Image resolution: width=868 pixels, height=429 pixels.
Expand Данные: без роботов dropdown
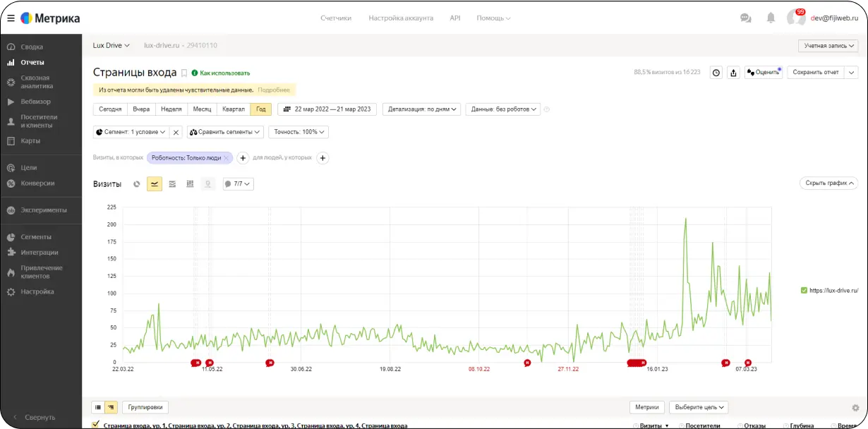point(502,109)
